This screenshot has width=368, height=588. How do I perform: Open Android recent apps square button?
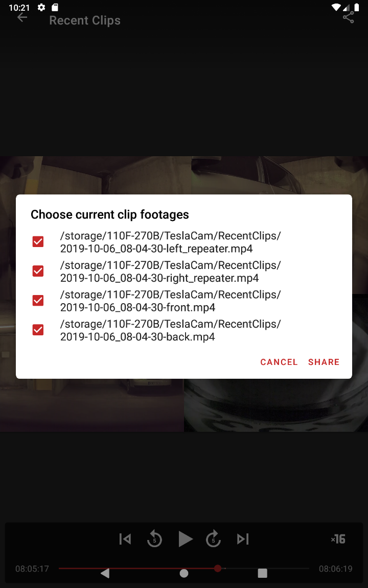click(x=263, y=573)
